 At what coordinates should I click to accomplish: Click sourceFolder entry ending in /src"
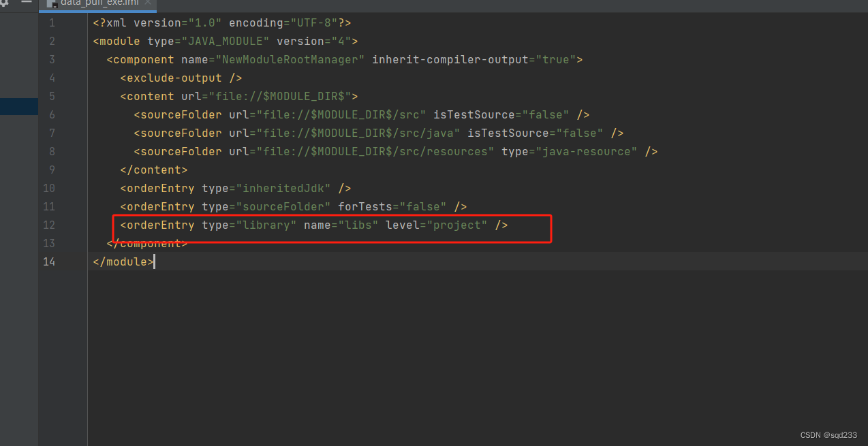pos(361,114)
